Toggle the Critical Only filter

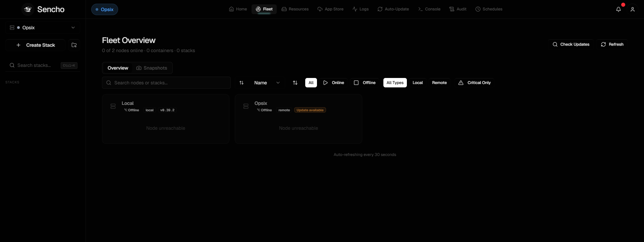pyautogui.click(x=474, y=83)
